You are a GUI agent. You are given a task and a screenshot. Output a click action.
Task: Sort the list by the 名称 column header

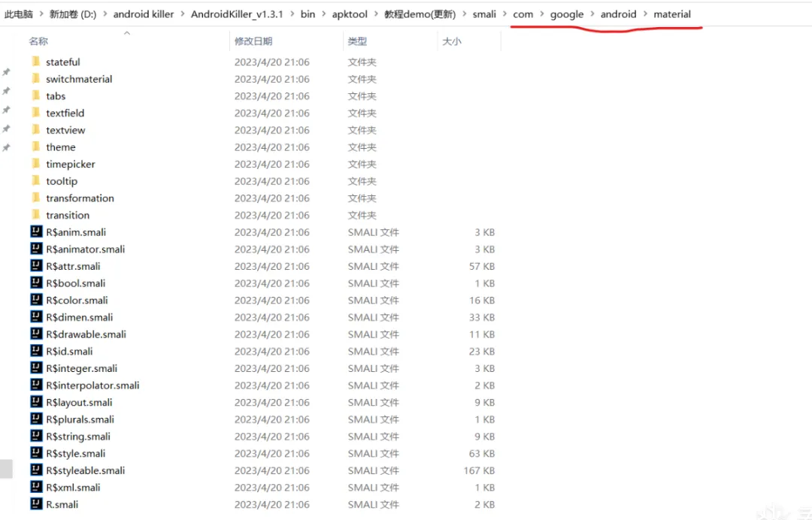[x=39, y=41]
